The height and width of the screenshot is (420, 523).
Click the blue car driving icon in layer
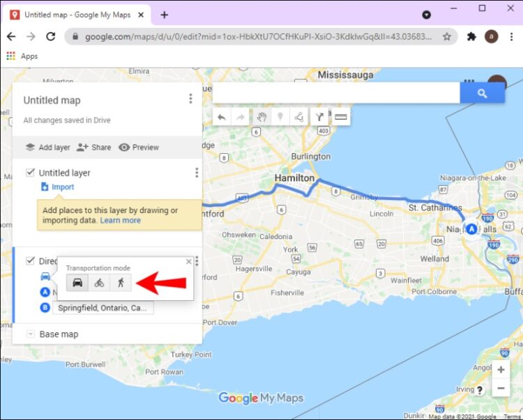[45, 276]
